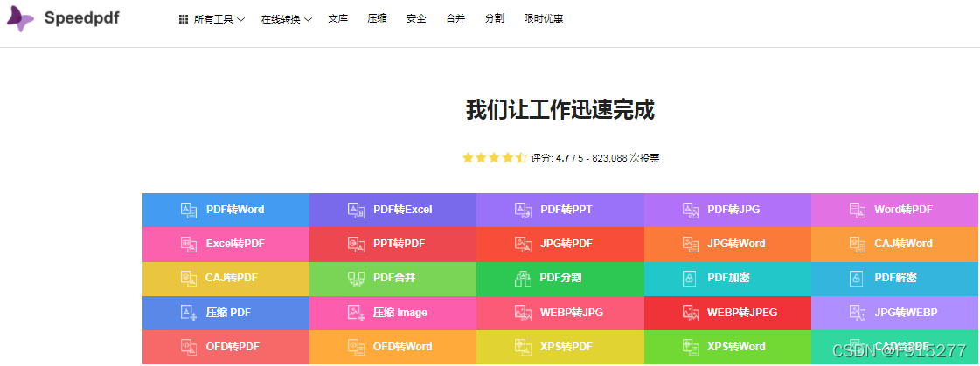
Task: Click the JPG转Word tile icon
Action: pyautogui.click(x=691, y=244)
